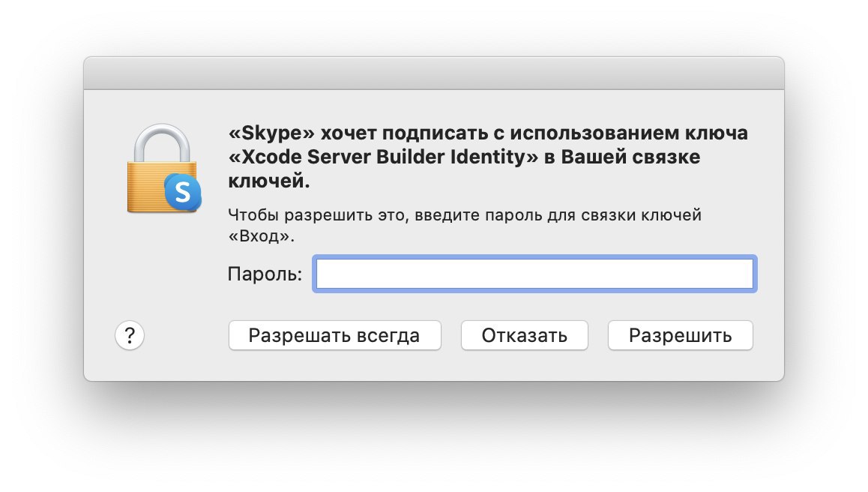Allow signing with the Разрешить button
Viewport: 868px width, 492px height.
[x=680, y=335]
